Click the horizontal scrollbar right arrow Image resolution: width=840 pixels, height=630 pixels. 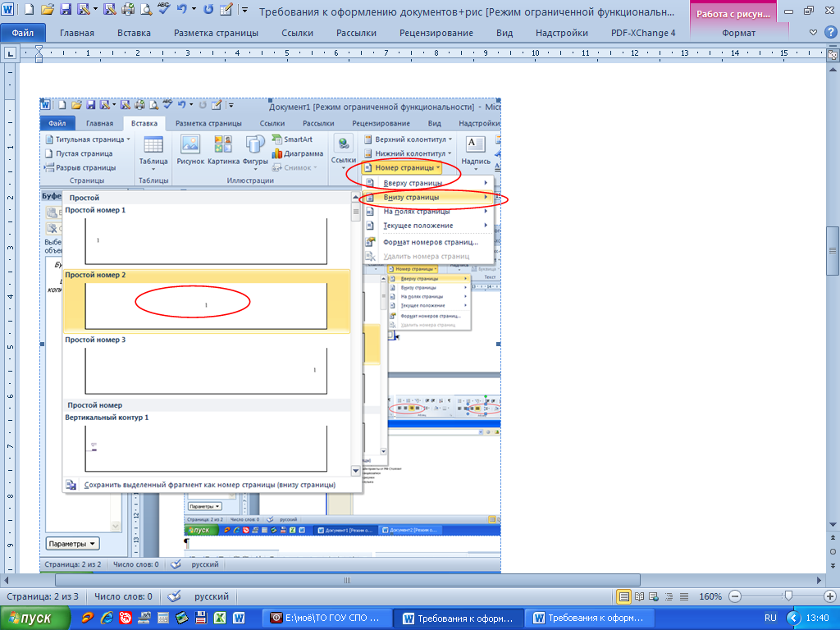click(x=819, y=580)
